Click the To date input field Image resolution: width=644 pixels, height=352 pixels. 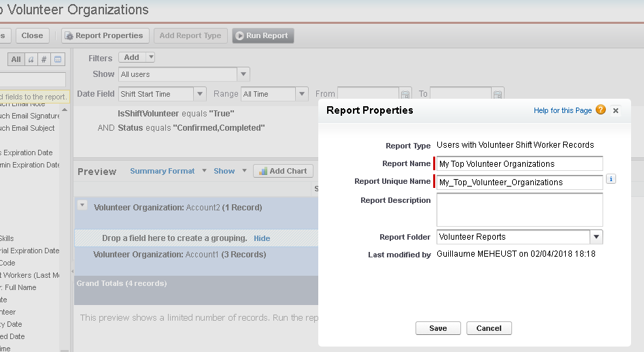(460, 94)
